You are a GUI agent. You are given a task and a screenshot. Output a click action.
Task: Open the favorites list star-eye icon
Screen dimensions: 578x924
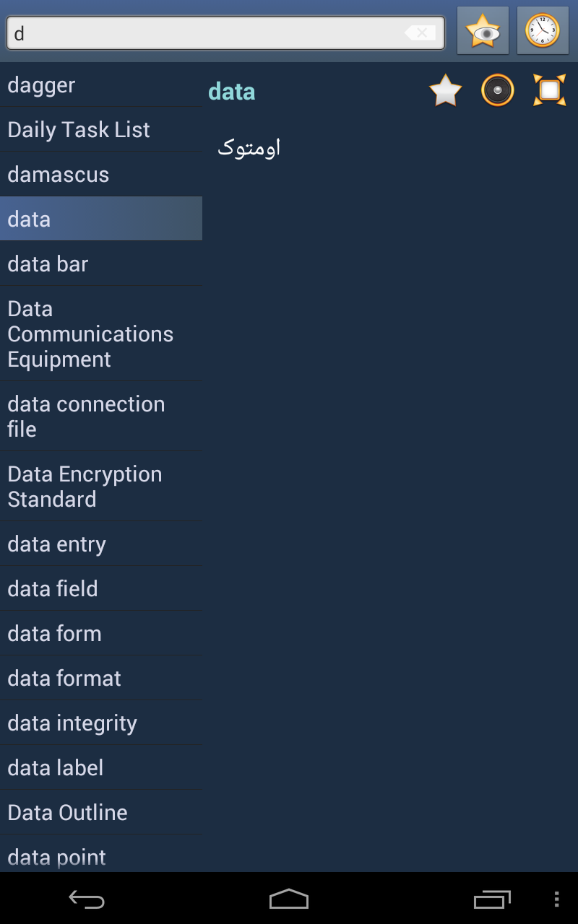[483, 30]
